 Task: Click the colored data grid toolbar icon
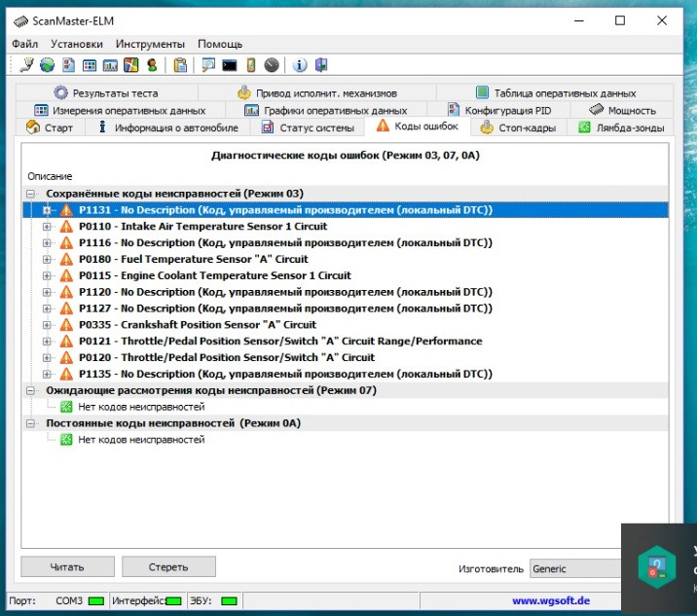(x=90, y=65)
